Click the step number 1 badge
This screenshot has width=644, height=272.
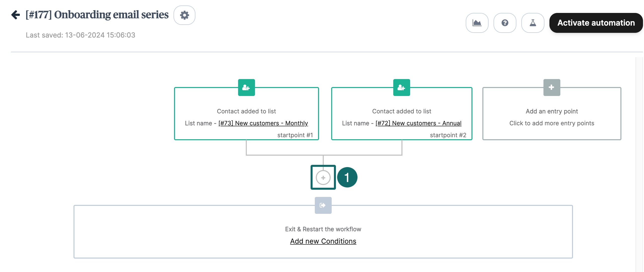[x=347, y=178]
